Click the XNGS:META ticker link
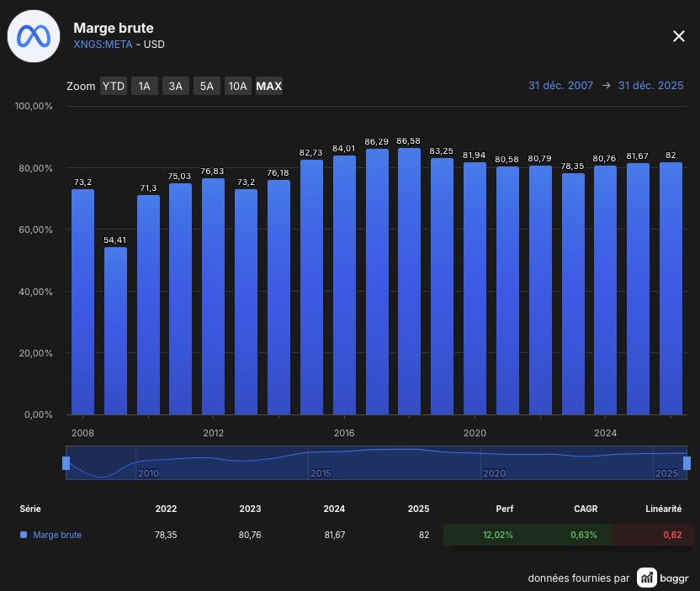The height and width of the screenshot is (591, 700). pos(103,45)
